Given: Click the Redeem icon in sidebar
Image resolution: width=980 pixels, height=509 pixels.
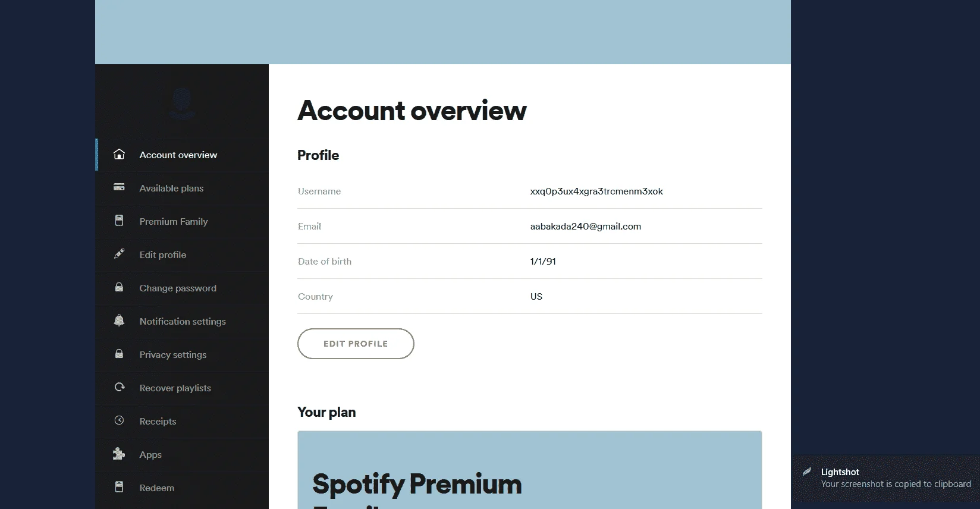Looking at the screenshot, I should coord(119,487).
